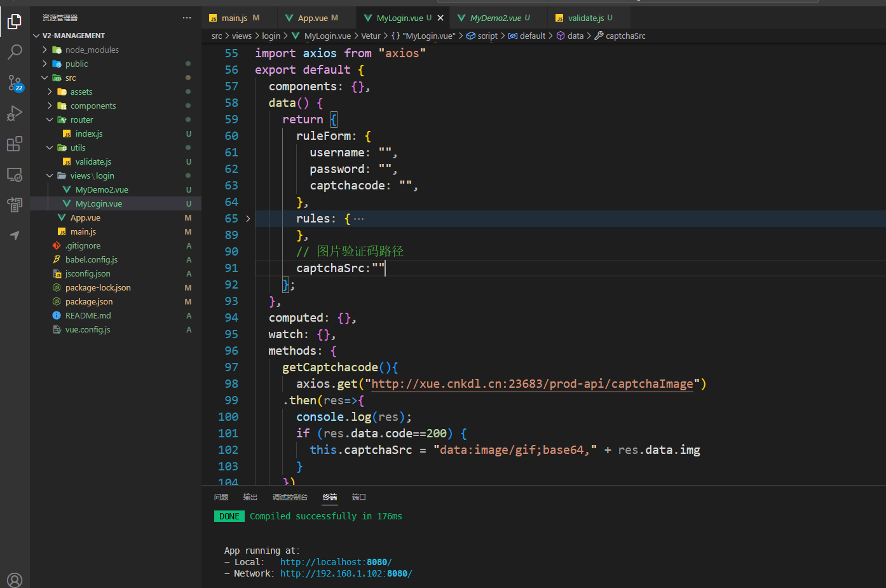886x588 pixels.
Task: Unfold the rules block at line 65
Action: click(248, 219)
